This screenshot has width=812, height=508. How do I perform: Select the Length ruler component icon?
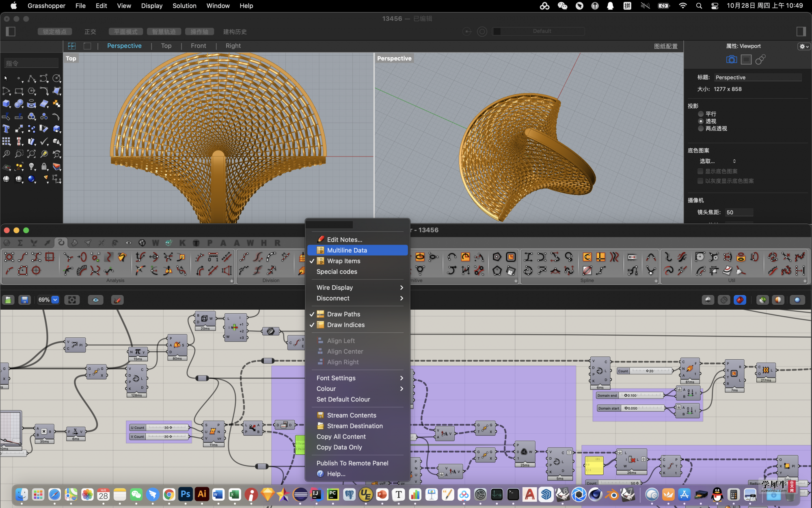click(x=213, y=257)
